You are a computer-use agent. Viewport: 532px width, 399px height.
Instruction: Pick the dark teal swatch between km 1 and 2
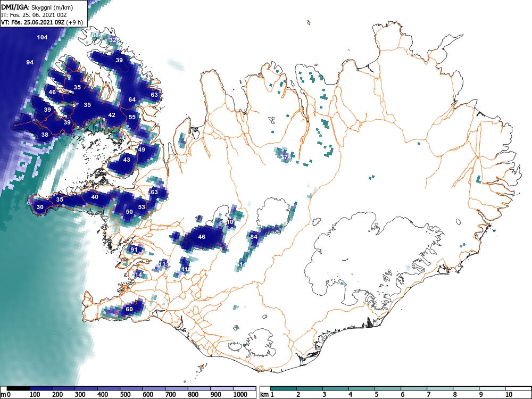pos(284,388)
